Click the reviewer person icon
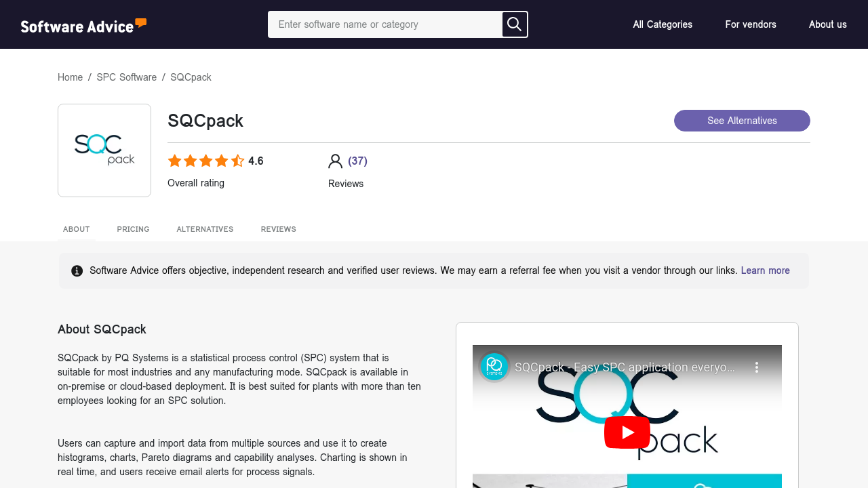This screenshot has width=868, height=488. (335, 161)
